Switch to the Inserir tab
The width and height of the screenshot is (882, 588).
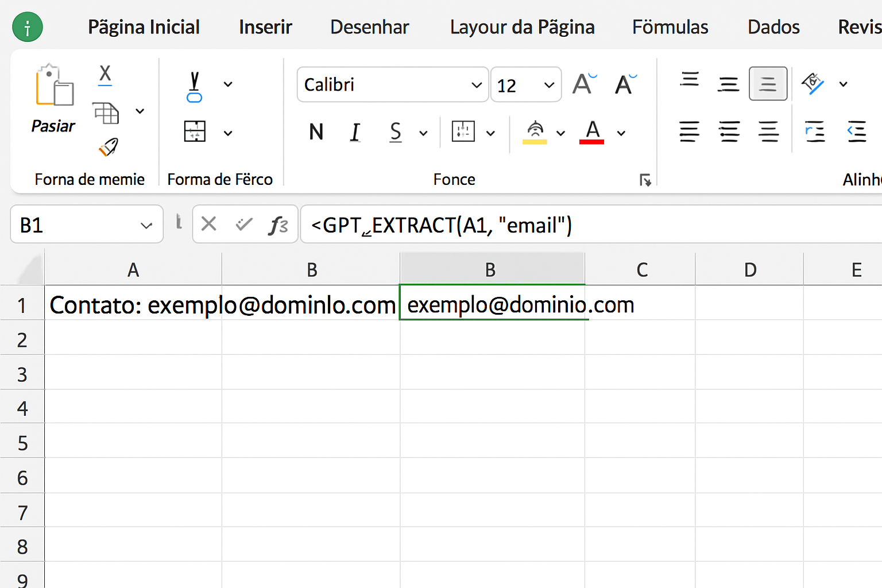coord(265,27)
